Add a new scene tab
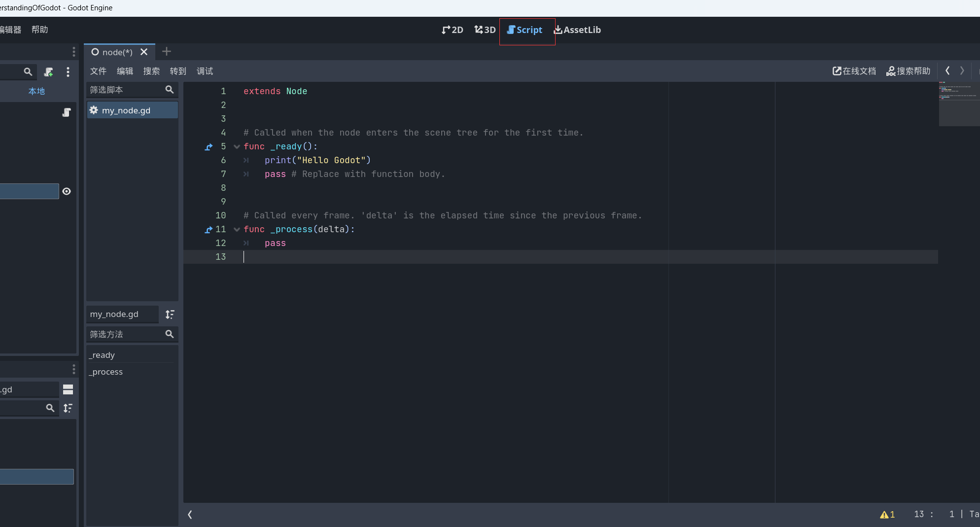The height and width of the screenshot is (527, 980). (x=167, y=51)
